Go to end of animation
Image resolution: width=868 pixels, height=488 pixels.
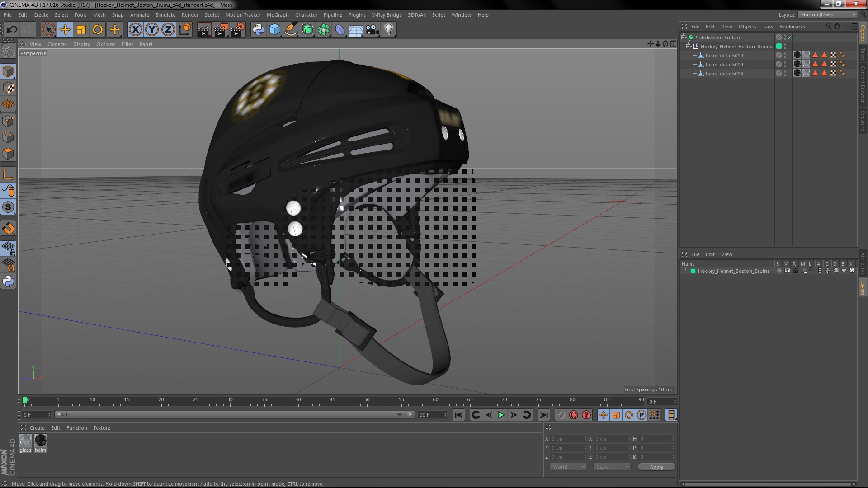(x=544, y=415)
